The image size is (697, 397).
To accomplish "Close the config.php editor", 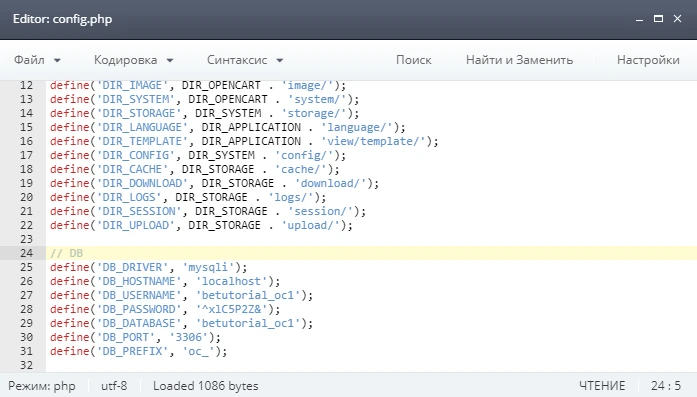I will click(677, 19).
